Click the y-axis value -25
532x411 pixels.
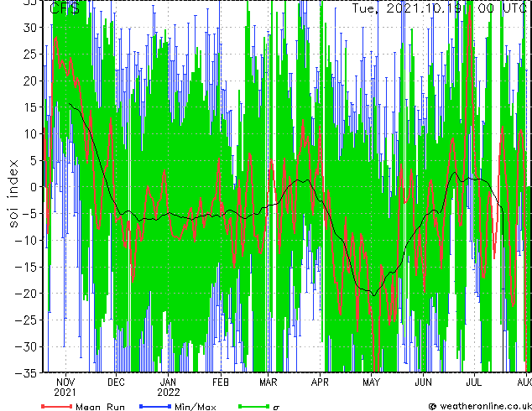tap(26, 320)
